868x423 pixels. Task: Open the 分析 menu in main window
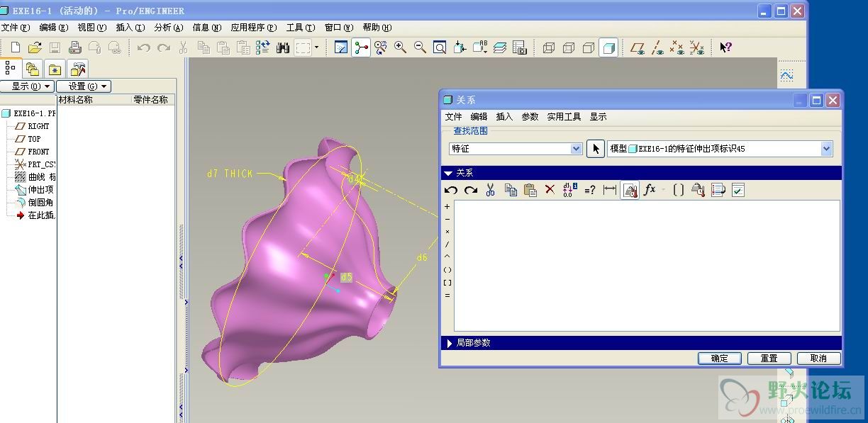(168, 28)
